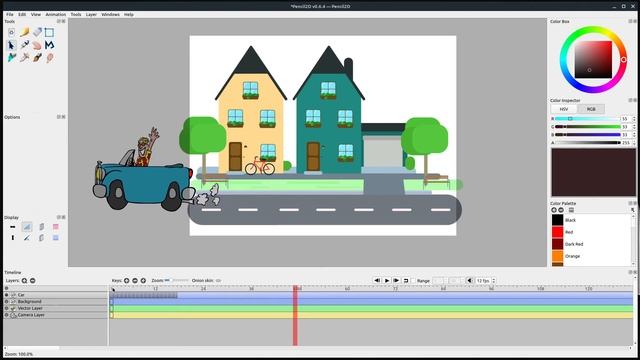Adjust the fps spinbox arrows

tap(494, 280)
